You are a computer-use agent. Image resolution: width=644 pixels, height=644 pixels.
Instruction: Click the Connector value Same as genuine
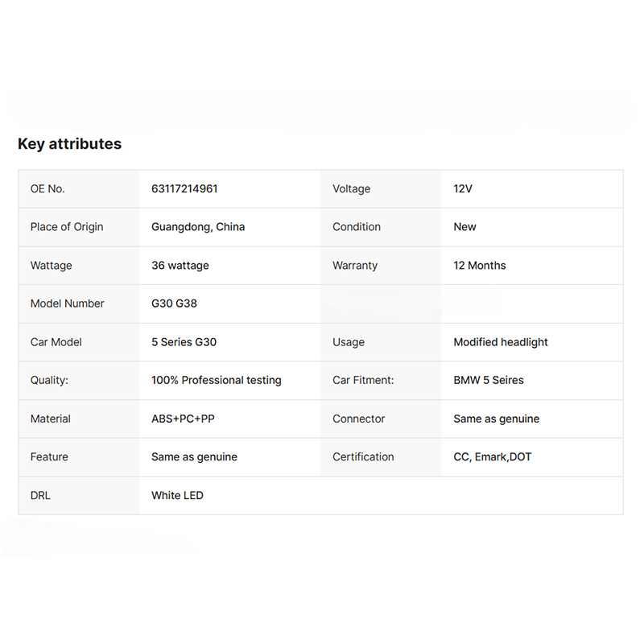(497, 419)
